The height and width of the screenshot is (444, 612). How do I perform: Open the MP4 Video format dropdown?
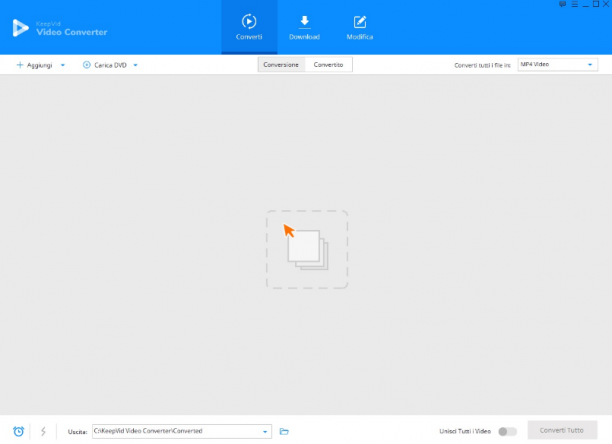coord(557,64)
